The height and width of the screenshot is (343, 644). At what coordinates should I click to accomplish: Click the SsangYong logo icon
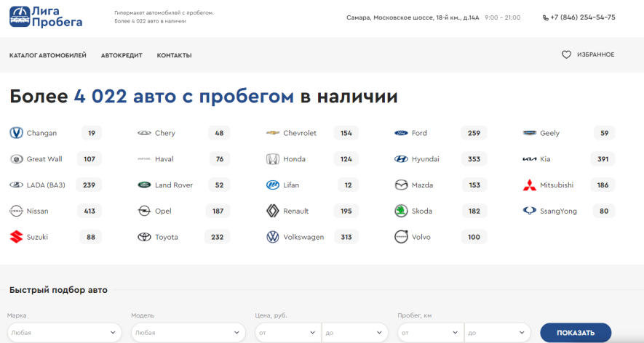[530, 211]
